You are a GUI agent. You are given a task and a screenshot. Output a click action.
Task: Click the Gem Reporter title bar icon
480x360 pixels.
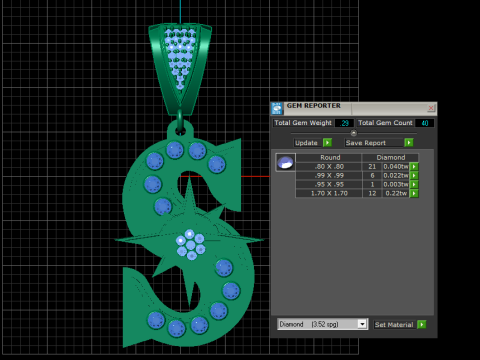coord(277,108)
